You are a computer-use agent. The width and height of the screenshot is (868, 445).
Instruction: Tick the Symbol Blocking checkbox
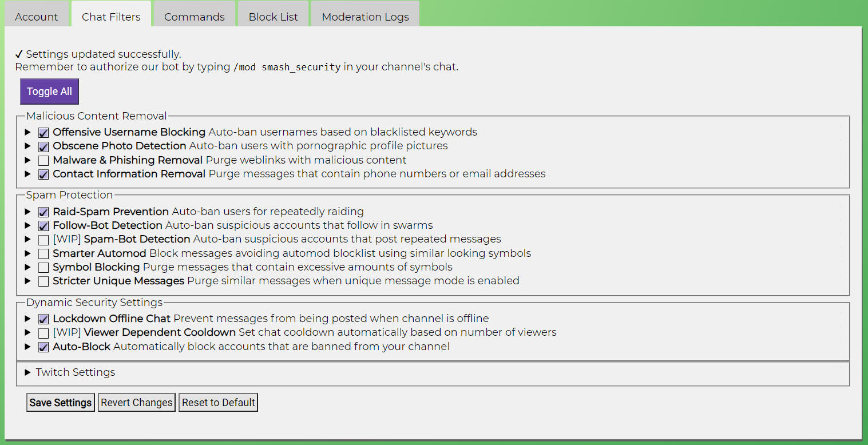(x=43, y=268)
